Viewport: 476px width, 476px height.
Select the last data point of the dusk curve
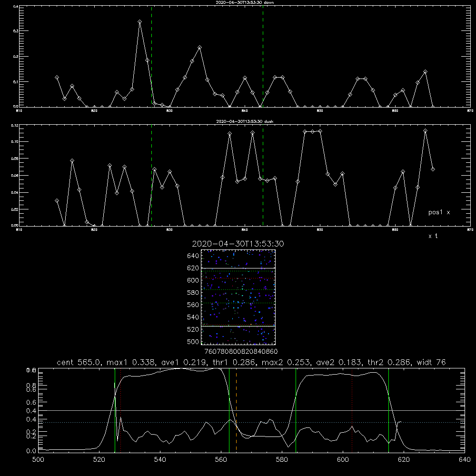(433, 169)
